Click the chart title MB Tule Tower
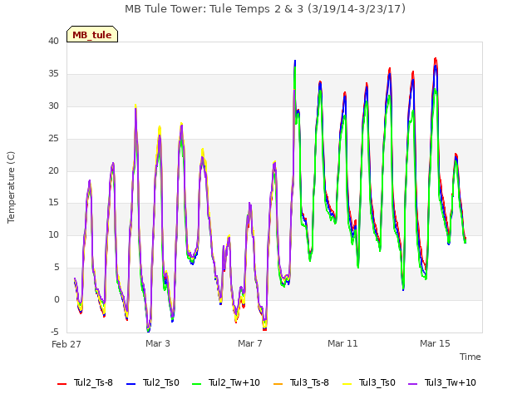The width and height of the screenshot is (532, 399). click(x=265, y=9)
